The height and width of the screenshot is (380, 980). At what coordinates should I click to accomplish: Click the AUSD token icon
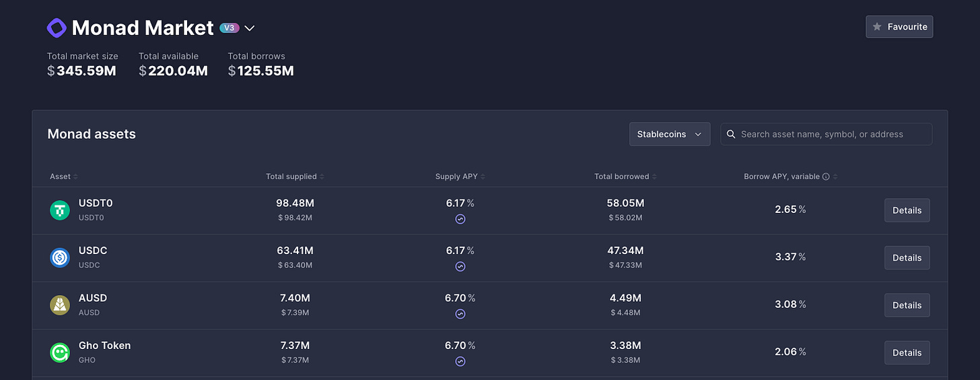(x=60, y=305)
